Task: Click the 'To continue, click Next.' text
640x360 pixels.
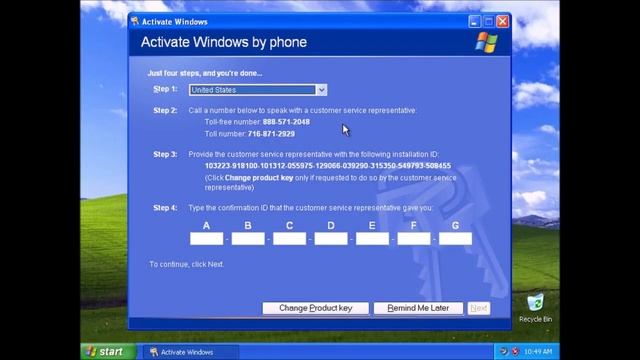Action: 187,264
